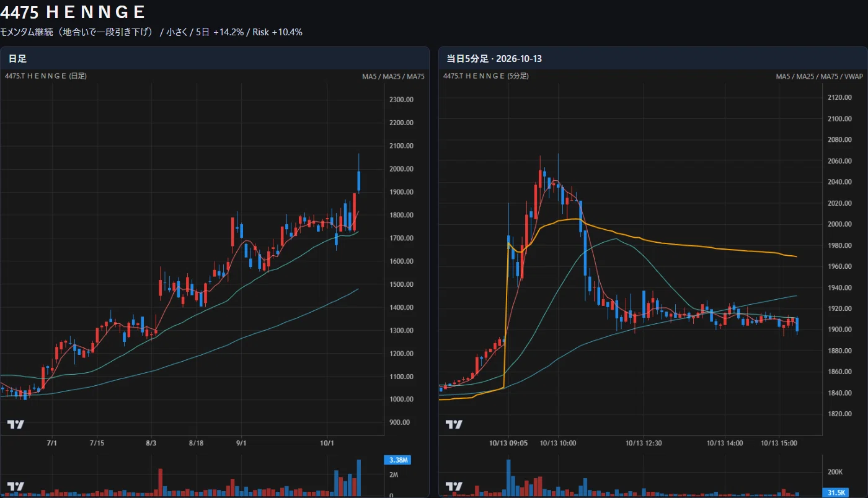
Task: Click the 9/1 date label on the daily axis
Action: point(242,443)
